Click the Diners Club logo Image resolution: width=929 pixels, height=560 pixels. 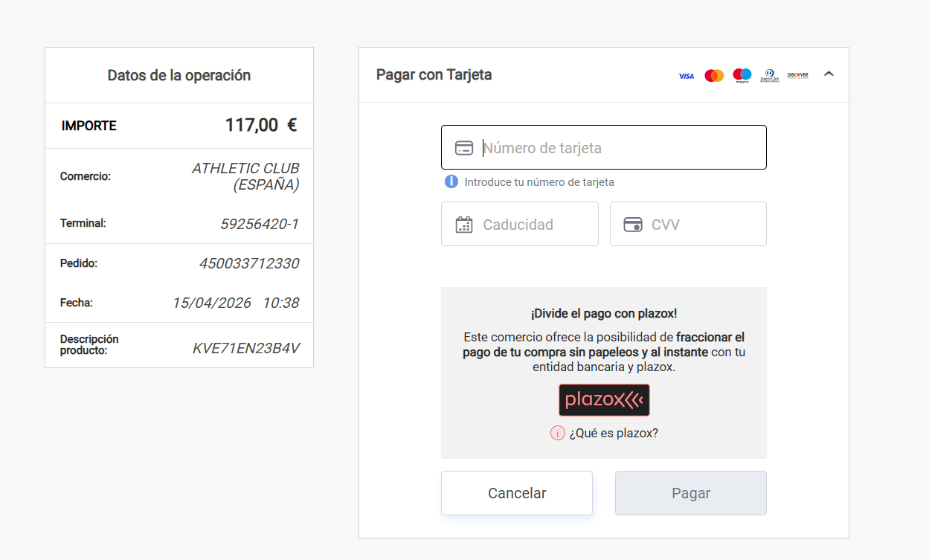click(x=770, y=76)
